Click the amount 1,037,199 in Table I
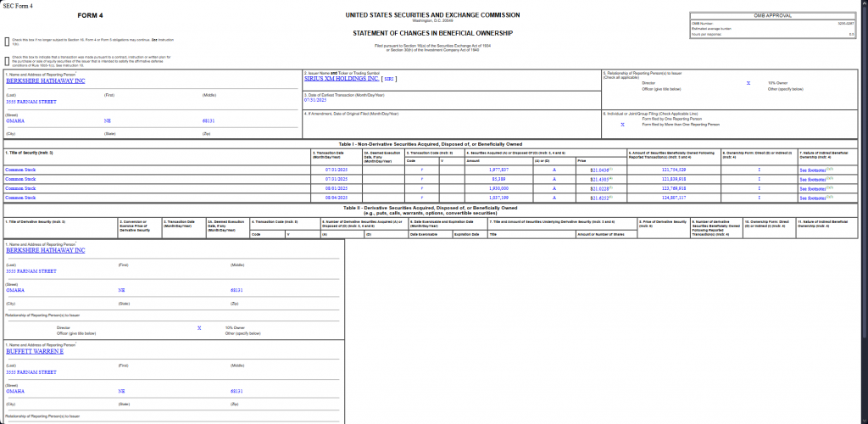868x424 pixels. [498, 198]
